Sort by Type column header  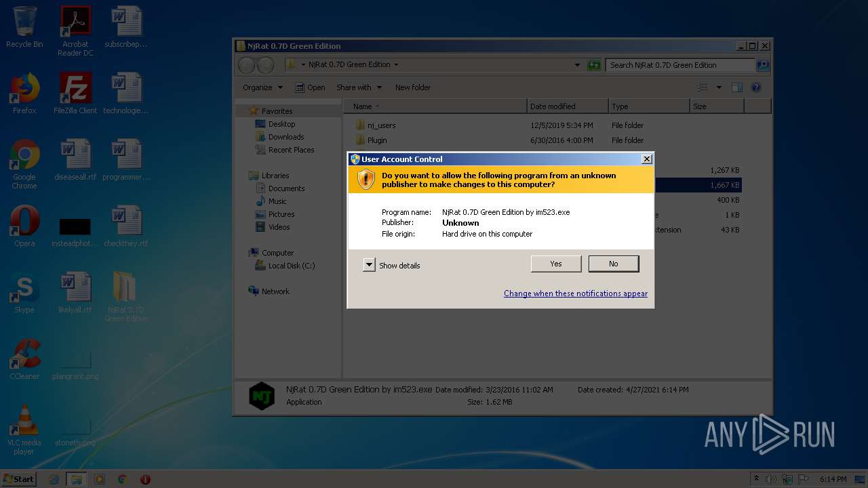point(649,106)
